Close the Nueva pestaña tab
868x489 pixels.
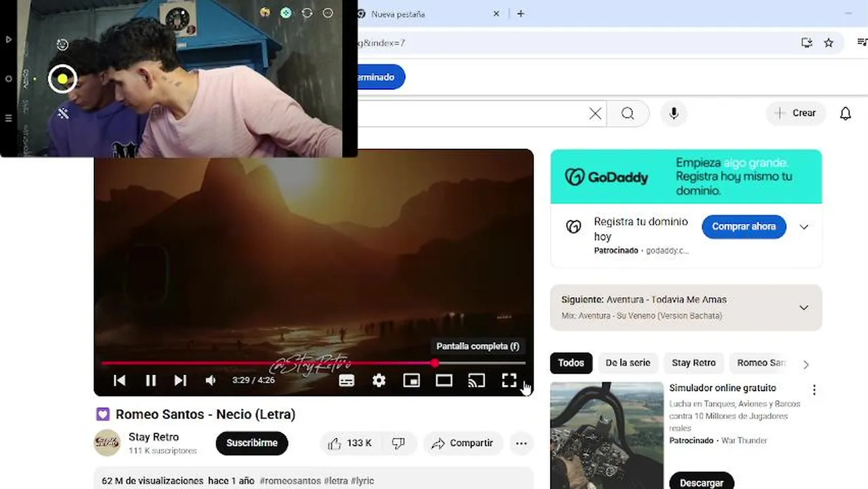(x=496, y=14)
